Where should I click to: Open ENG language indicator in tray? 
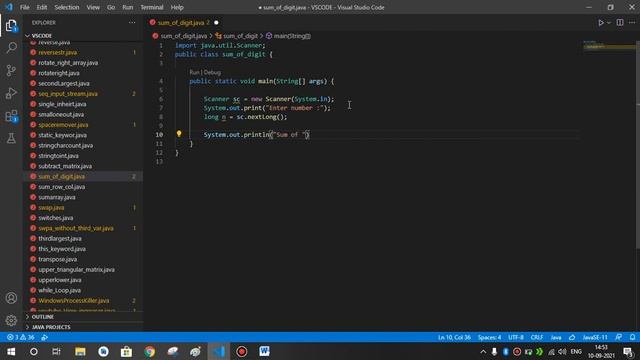tap(576, 351)
